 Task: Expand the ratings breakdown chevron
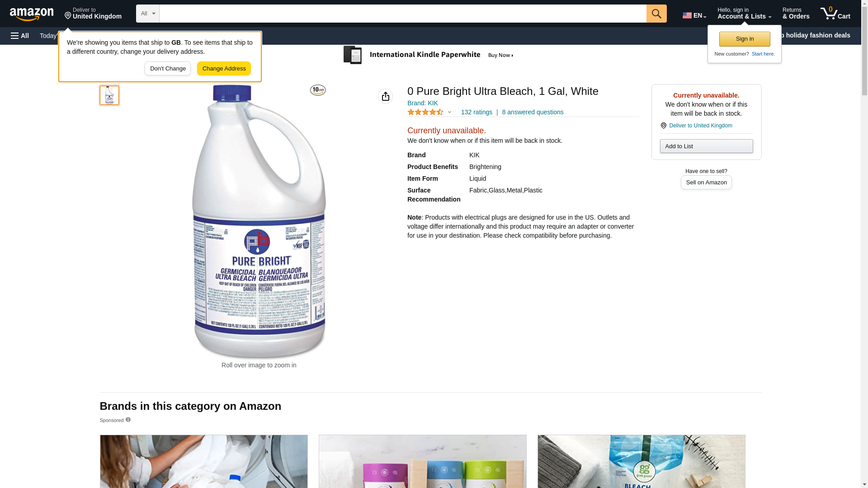(x=449, y=112)
